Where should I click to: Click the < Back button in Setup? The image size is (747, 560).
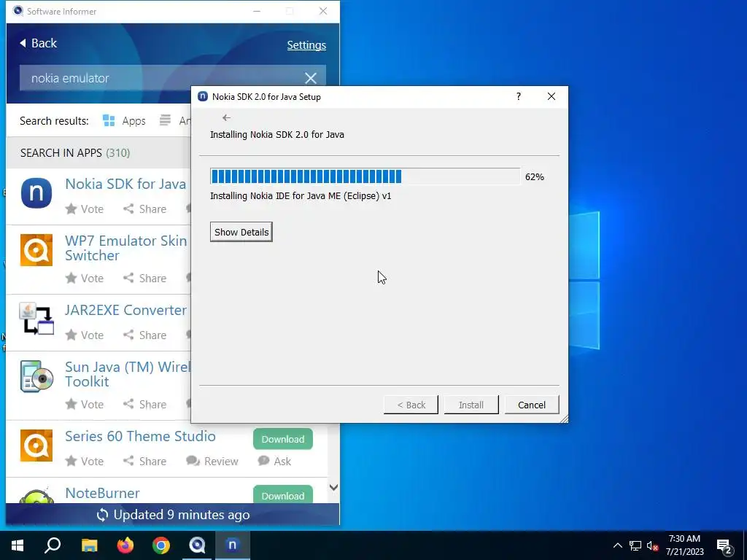411,405
